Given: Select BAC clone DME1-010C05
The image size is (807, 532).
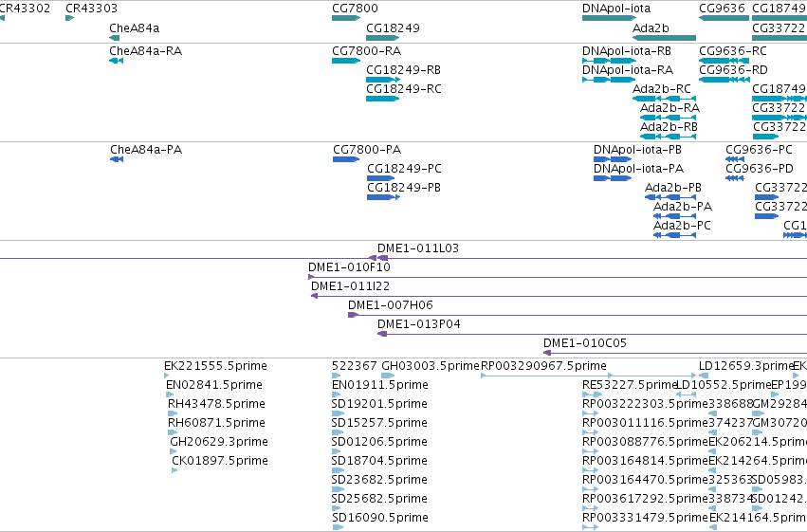Looking at the screenshot, I should tap(585, 343).
